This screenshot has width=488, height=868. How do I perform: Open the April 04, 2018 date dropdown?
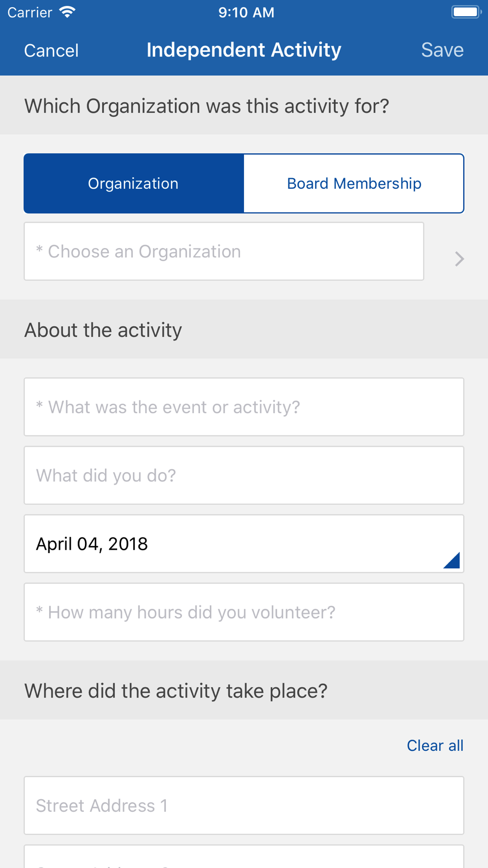coord(244,544)
